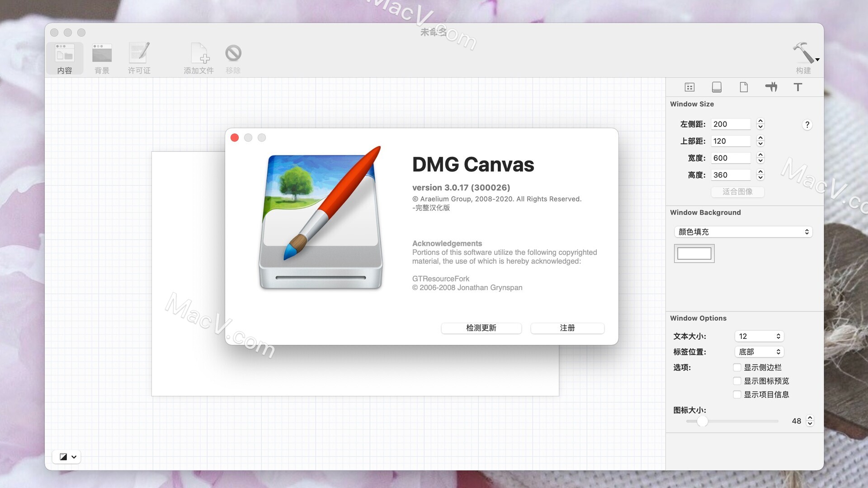Click the Window Options section heading
The height and width of the screenshot is (488, 868).
point(698,318)
